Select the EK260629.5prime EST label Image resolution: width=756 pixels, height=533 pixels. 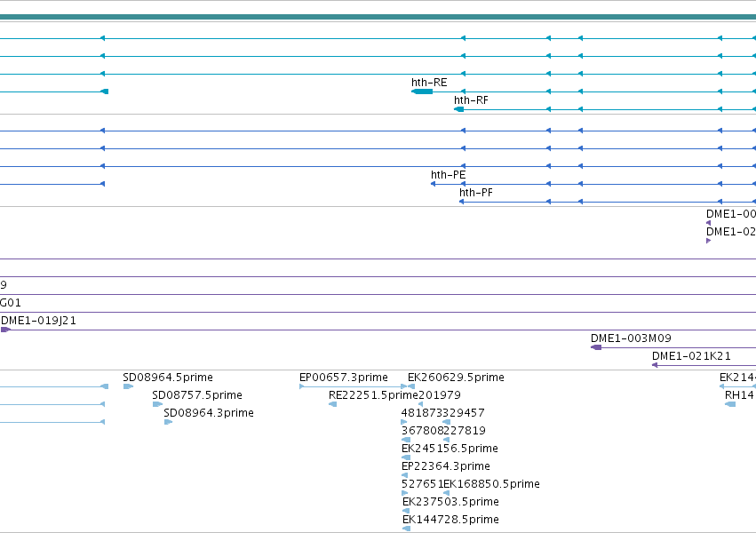tap(456, 378)
